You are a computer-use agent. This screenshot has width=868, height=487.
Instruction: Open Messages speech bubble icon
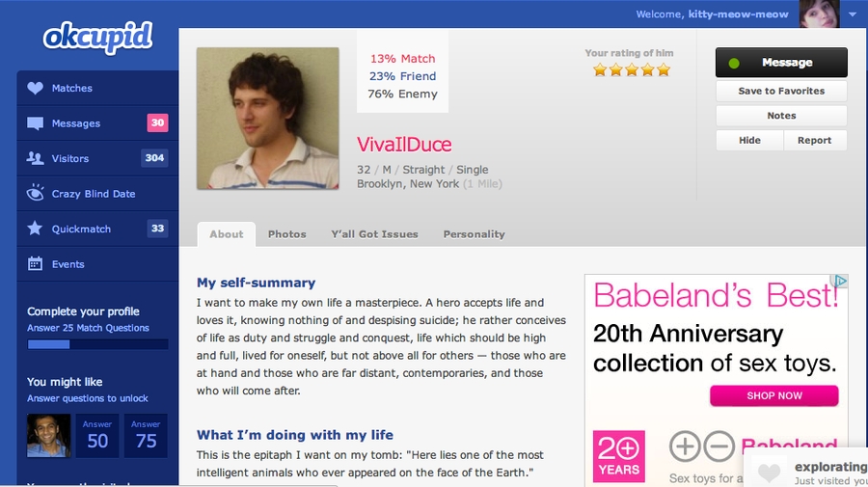tap(36, 123)
